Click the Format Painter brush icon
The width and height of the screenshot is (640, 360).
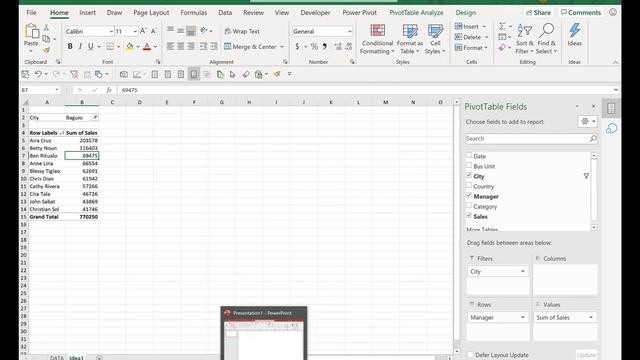coord(47,50)
